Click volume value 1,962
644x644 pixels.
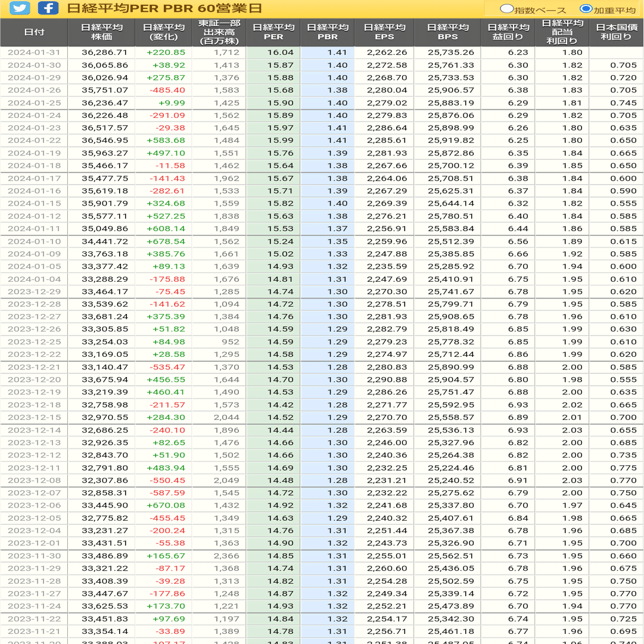pyautogui.click(x=226, y=179)
